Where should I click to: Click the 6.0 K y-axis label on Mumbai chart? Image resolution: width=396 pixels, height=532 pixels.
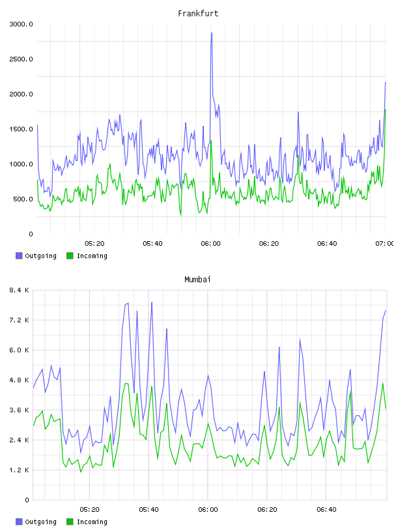point(19,350)
